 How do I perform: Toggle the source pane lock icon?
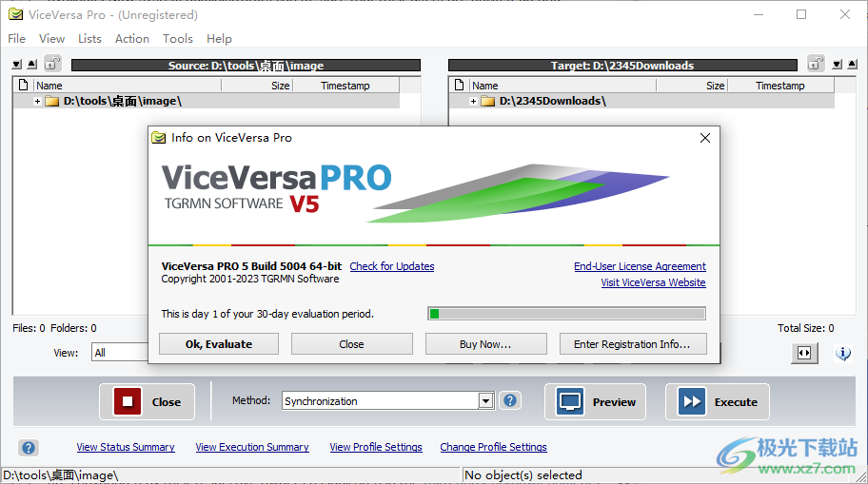52,64
